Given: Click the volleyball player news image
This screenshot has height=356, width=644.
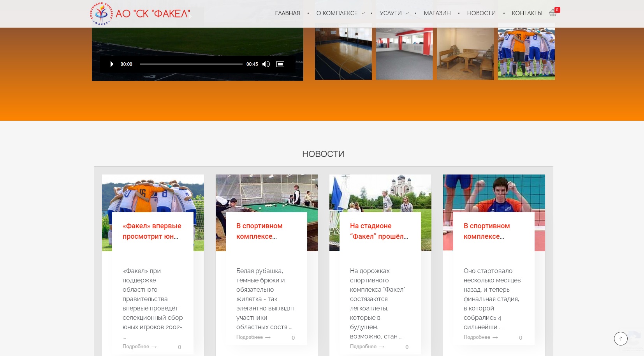Looking at the screenshot, I should (x=494, y=193).
